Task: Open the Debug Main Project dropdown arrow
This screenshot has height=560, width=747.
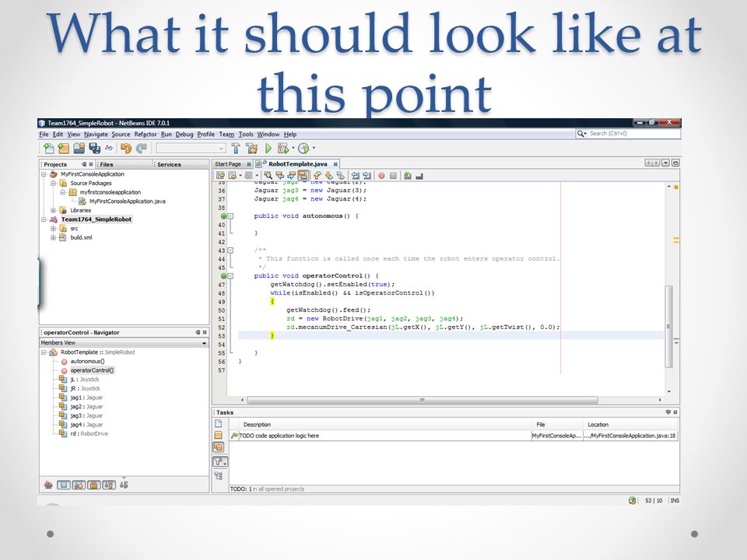Action: 293,149
